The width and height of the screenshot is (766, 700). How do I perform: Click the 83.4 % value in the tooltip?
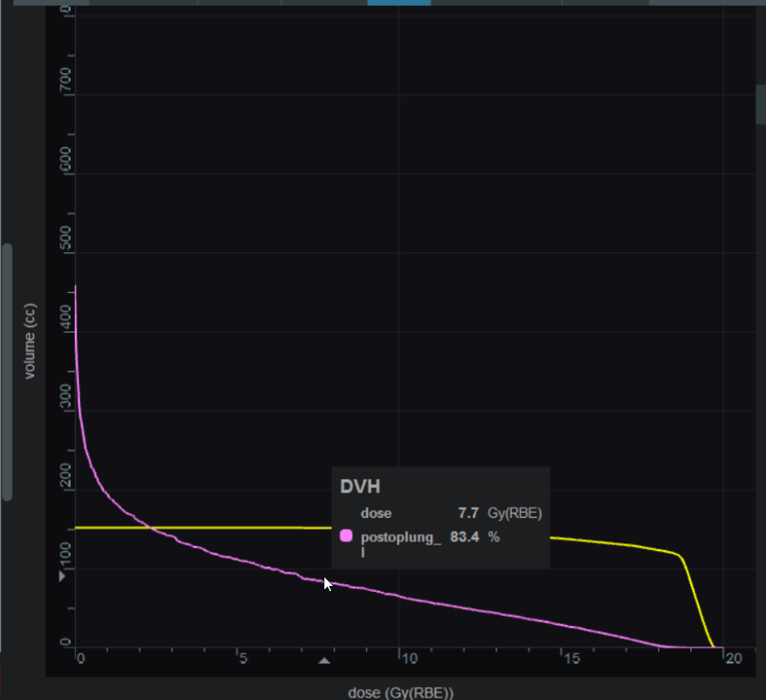[464, 537]
